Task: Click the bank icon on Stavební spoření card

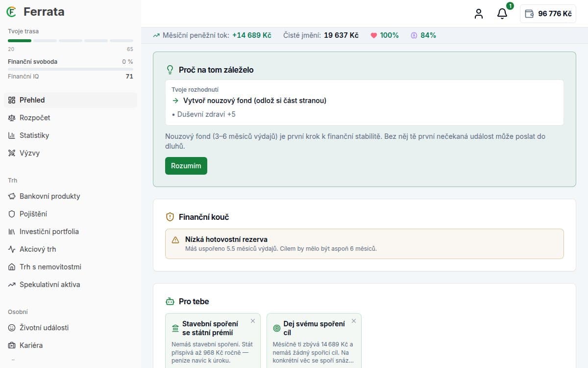Action: tap(175, 328)
